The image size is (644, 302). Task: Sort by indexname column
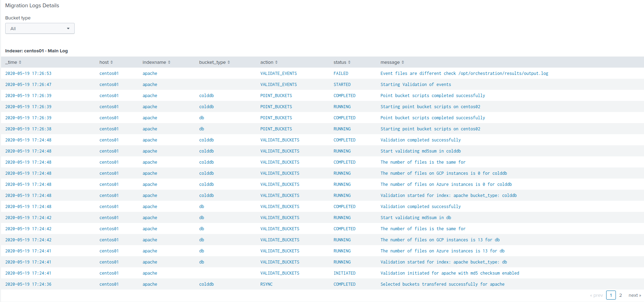pyautogui.click(x=156, y=62)
